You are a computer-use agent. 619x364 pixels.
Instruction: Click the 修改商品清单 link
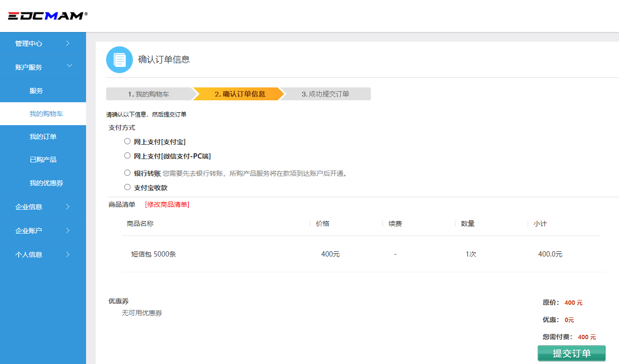click(167, 204)
